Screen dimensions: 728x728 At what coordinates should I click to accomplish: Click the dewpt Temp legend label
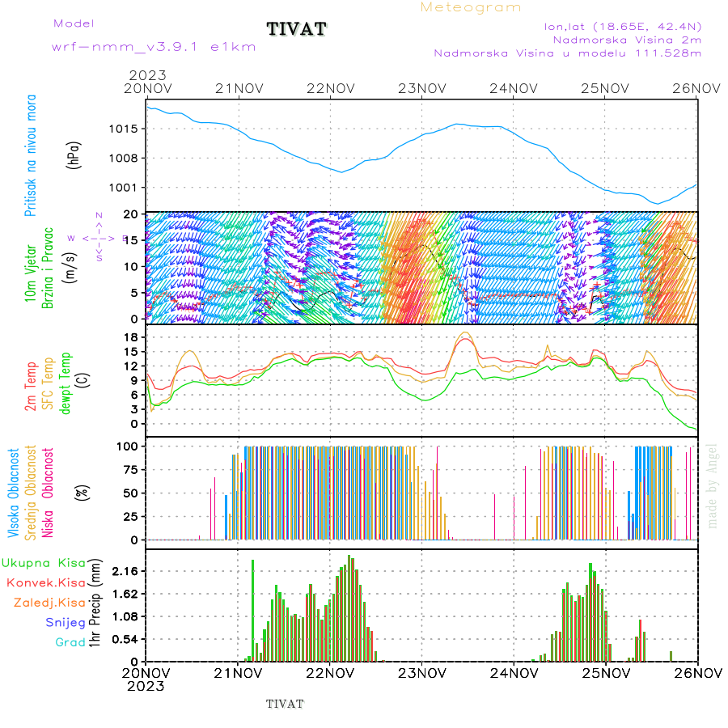(x=66, y=383)
